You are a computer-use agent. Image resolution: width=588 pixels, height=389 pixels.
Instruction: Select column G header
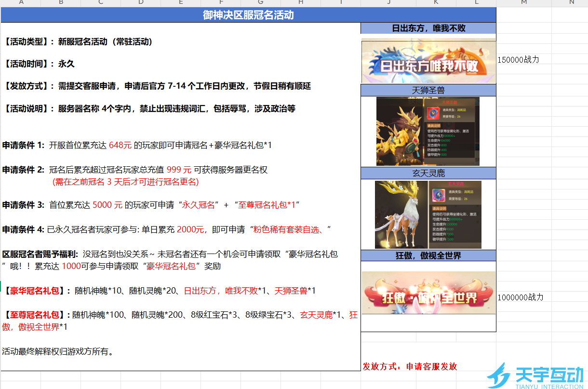coord(261,3)
